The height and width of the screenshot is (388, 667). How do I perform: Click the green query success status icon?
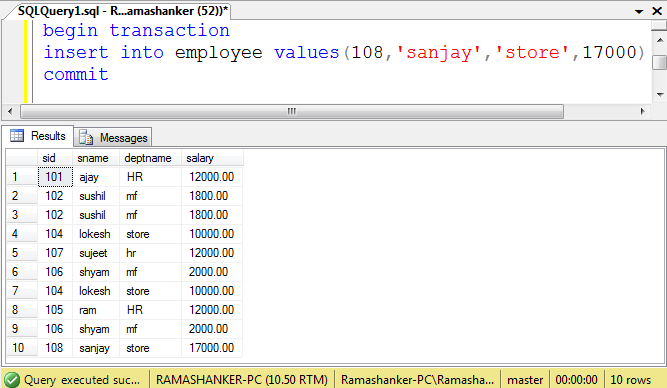[x=11, y=379]
